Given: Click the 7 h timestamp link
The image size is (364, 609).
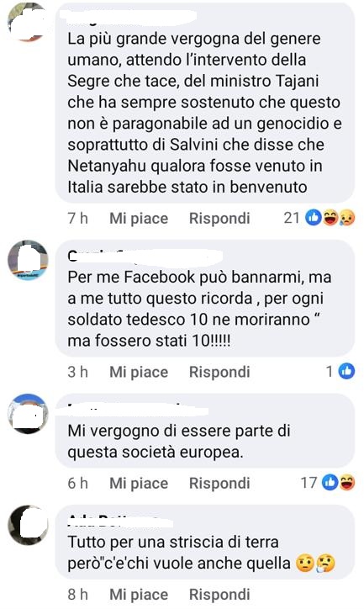Looking at the screenshot, I should tap(77, 218).
